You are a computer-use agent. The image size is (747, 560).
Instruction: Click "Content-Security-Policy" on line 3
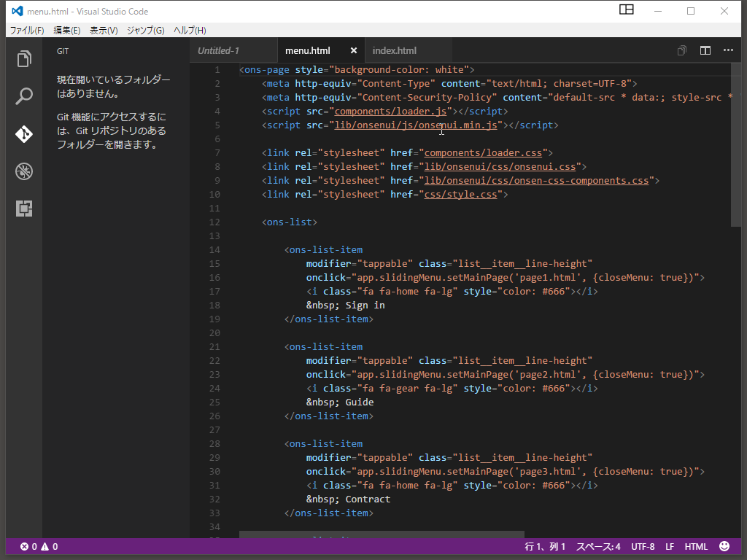click(x=427, y=98)
